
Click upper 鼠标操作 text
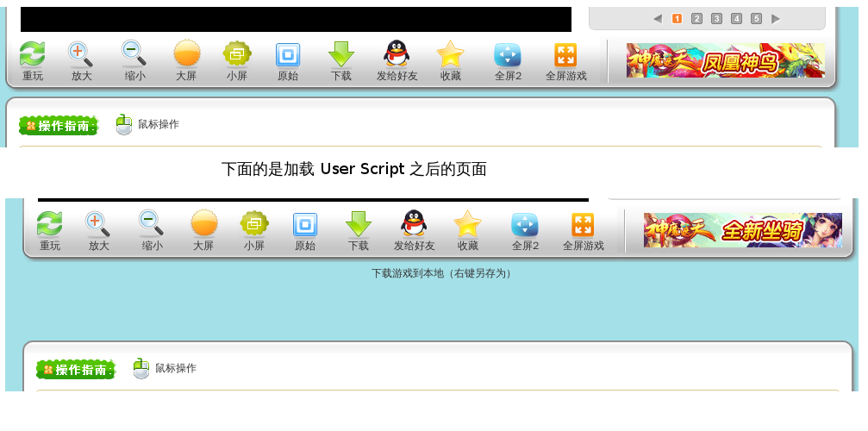pyautogui.click(x=159, y=124)
